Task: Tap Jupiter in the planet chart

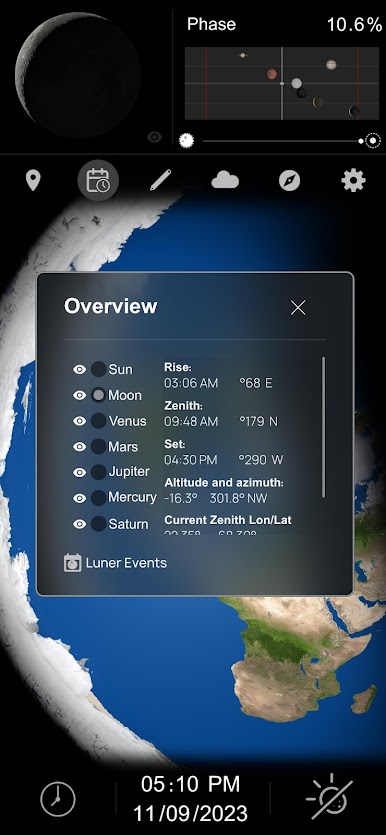Action: (331, 64)
